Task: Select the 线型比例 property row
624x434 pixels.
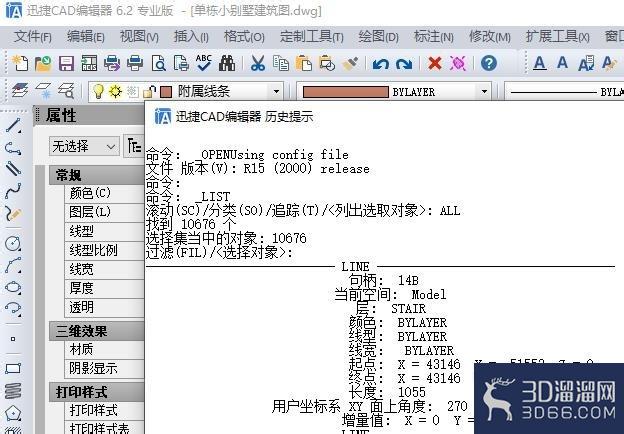Action: (104, 251)
